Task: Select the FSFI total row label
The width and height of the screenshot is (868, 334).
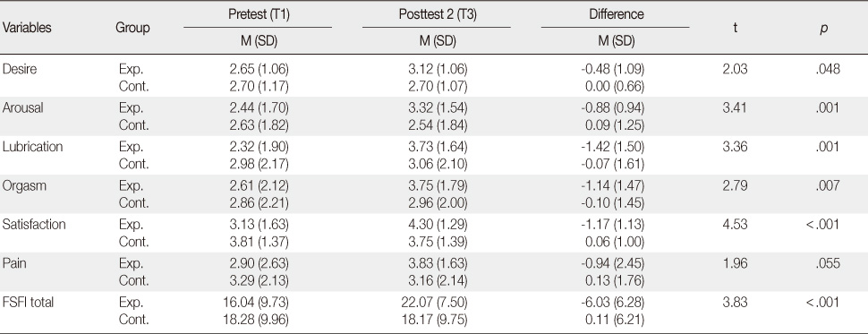Action: pyautogui.click(x=28, y=303)
